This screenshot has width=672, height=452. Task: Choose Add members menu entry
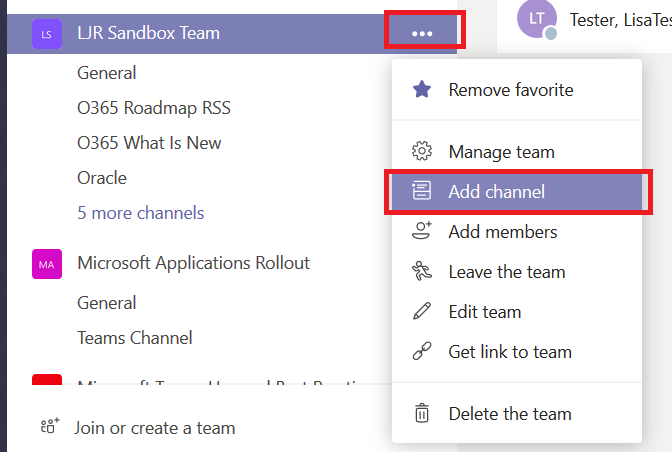[x=516, y=232]
